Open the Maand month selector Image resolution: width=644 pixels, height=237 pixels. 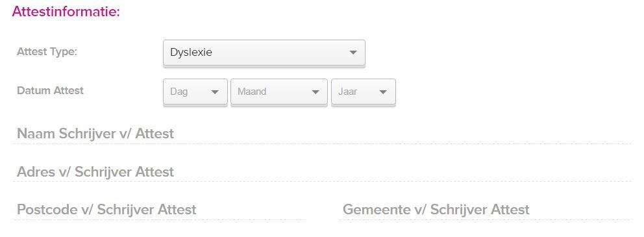coord(279,92)
